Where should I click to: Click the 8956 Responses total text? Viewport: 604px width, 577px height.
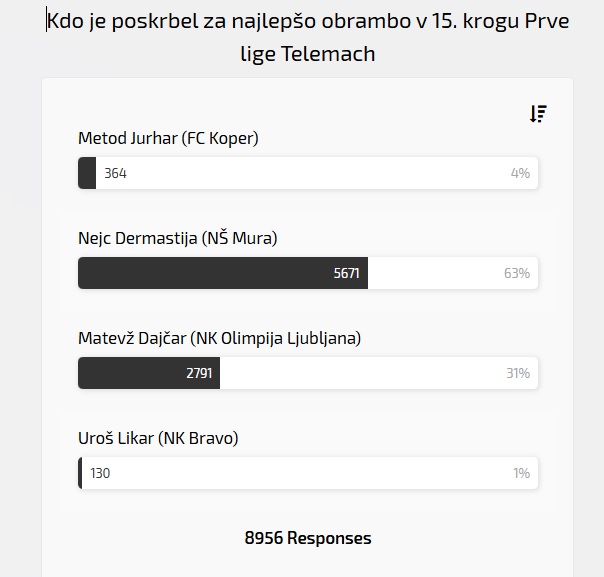point(308,538)
